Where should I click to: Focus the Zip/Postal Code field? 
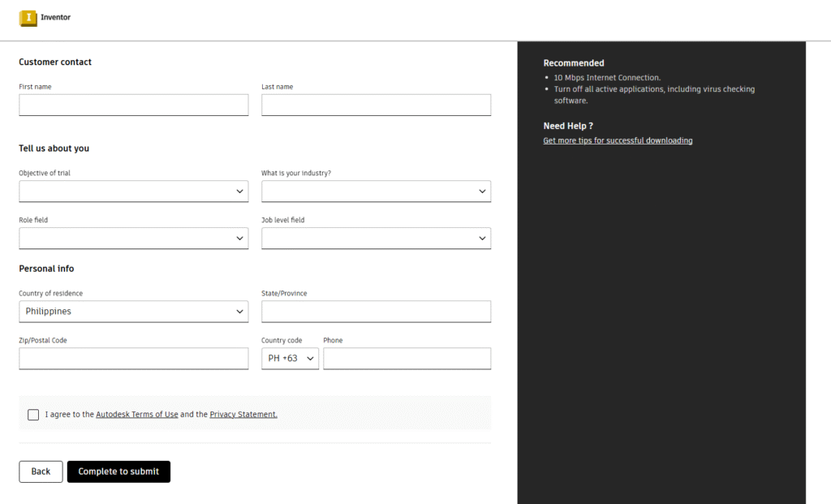[133, 359]
